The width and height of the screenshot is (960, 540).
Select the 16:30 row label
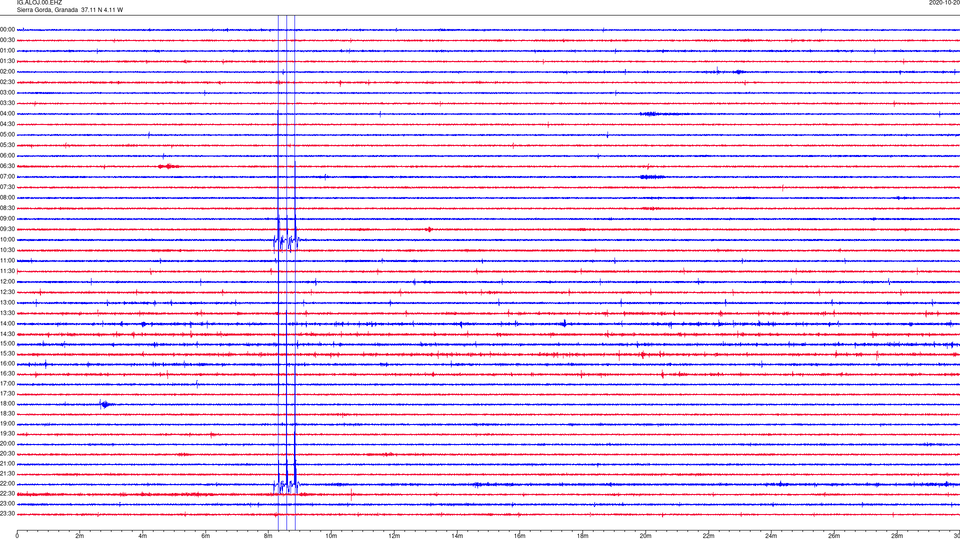[7, 373]
